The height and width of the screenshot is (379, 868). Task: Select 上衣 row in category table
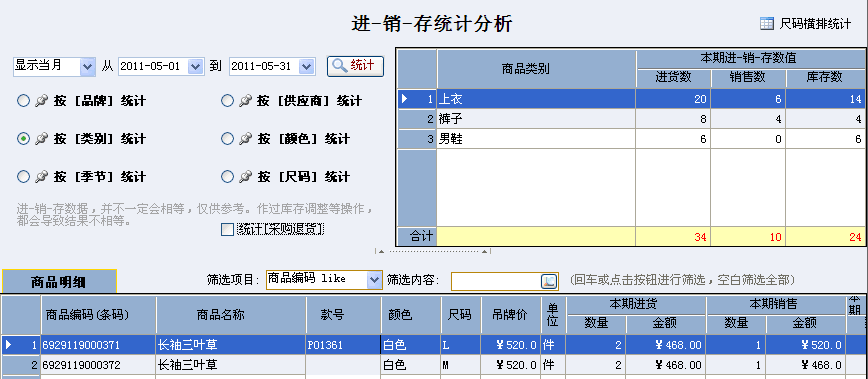click(631, 99)
